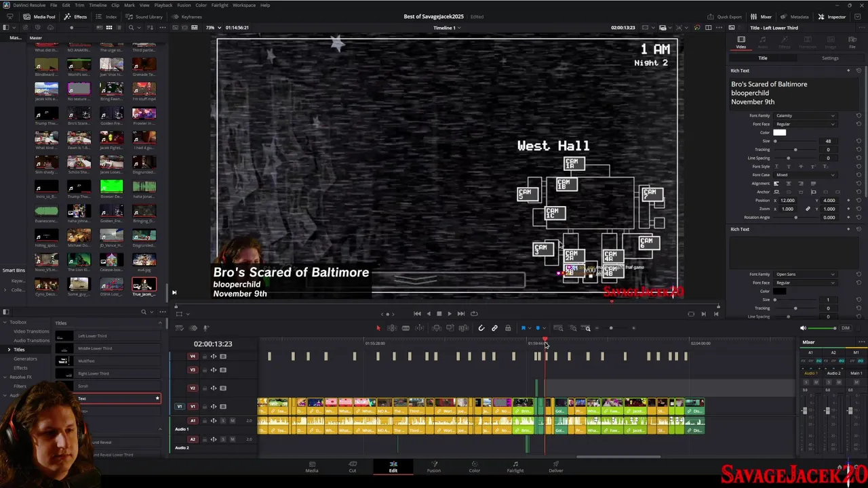This screenshot has width=868, height=488.
Task: Open the Sound Library panel
Action: (144, 16)
